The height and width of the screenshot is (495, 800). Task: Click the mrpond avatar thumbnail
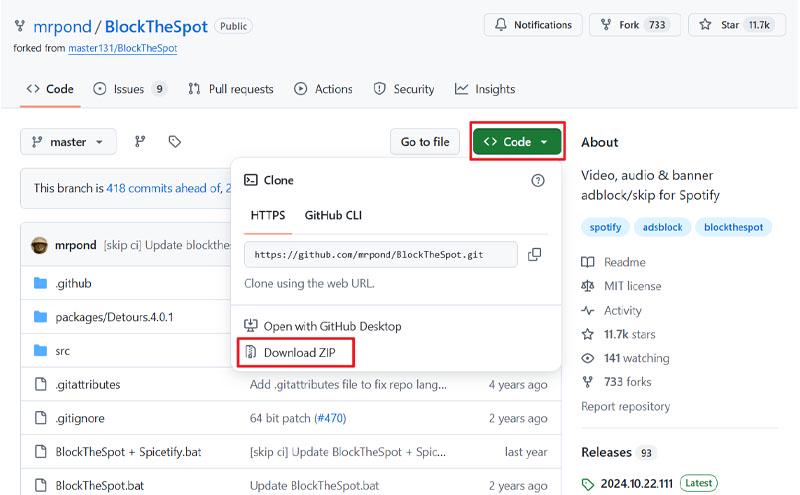39,245
